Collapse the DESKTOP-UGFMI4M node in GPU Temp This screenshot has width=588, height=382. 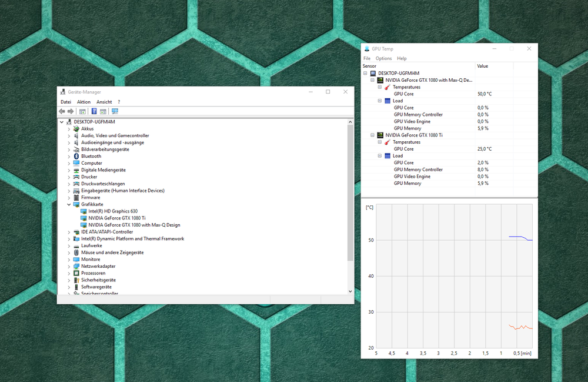coord(365,73)
